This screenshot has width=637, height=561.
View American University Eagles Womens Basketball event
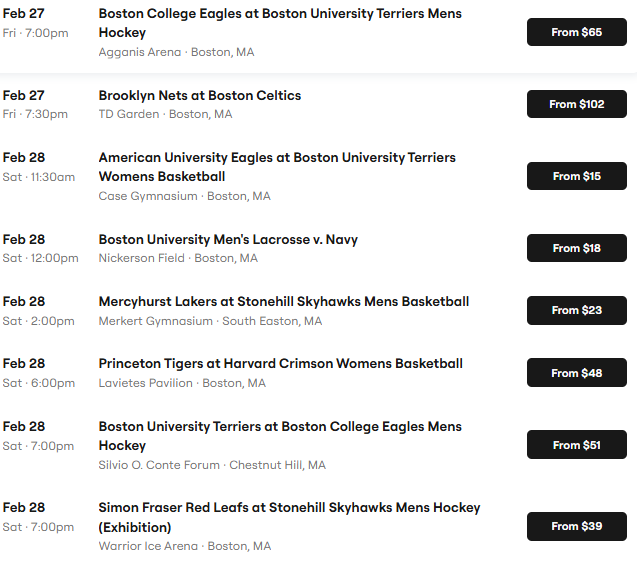coord(276,167)
